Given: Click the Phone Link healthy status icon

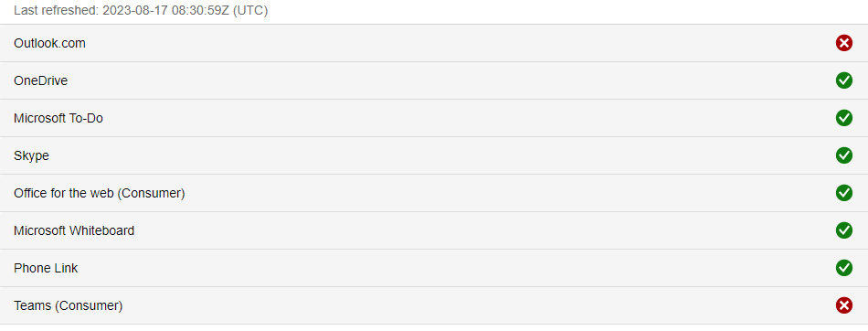Looking at the screenshot, I should tap(843, 268).
